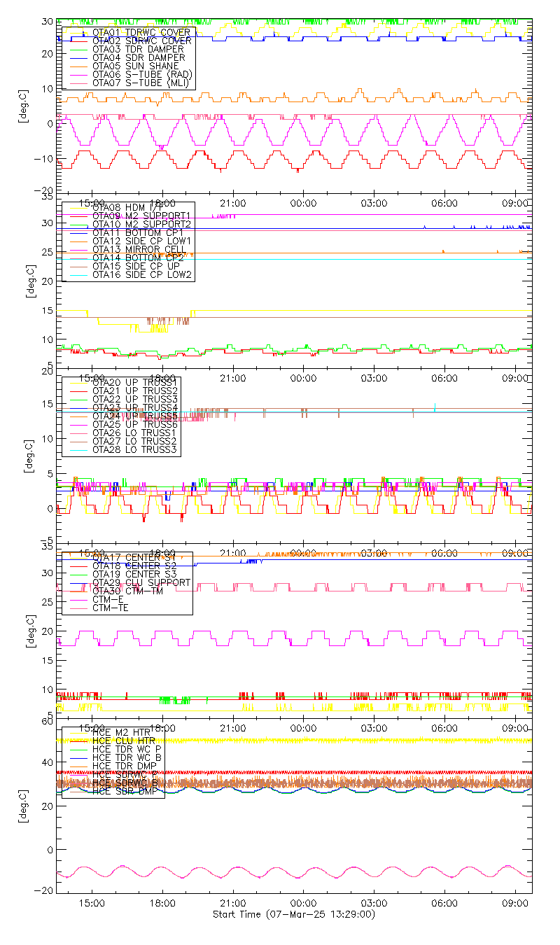Click the OTA11 BOTTOM CP1 legend entry
This screenshot has height=945, width=560.
coord(138,232)
